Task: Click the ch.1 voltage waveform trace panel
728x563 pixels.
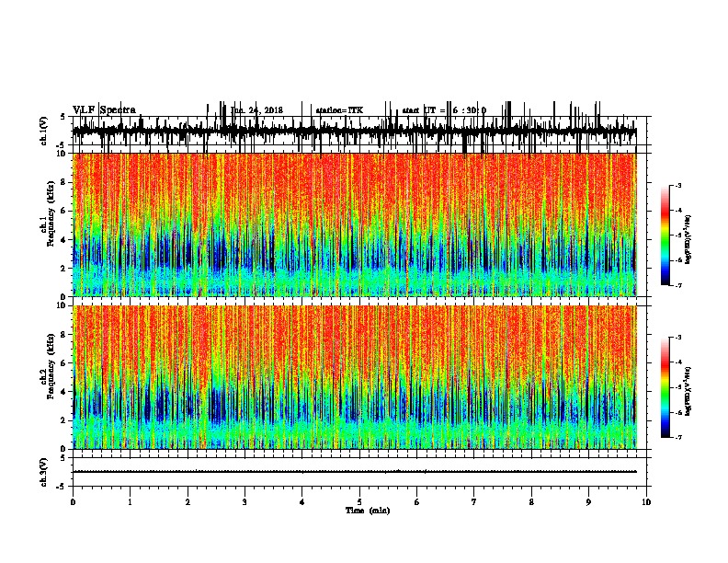Action: pyautogui.click(x=358, y=131)
